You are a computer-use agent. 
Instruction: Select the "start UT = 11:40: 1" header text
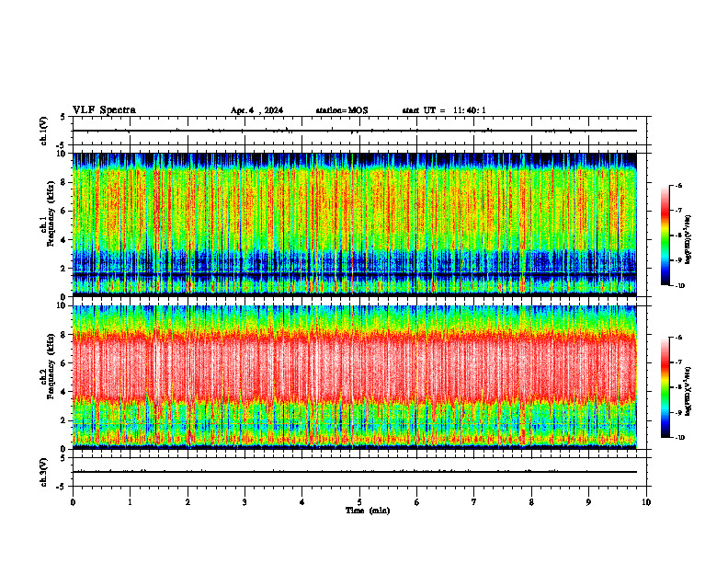[x=444, y=110]
